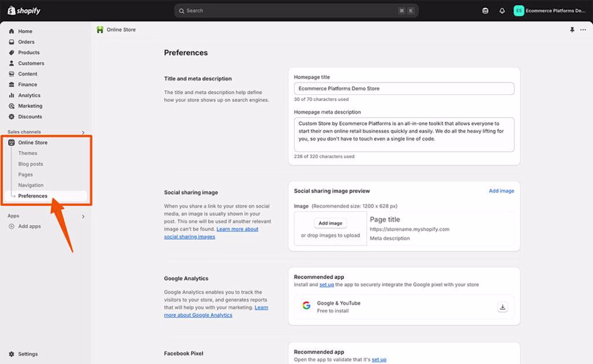The height and width of the screenshot is (364, 593).
Task: Click the Settings gear icon
Action: tap(11, 354)
